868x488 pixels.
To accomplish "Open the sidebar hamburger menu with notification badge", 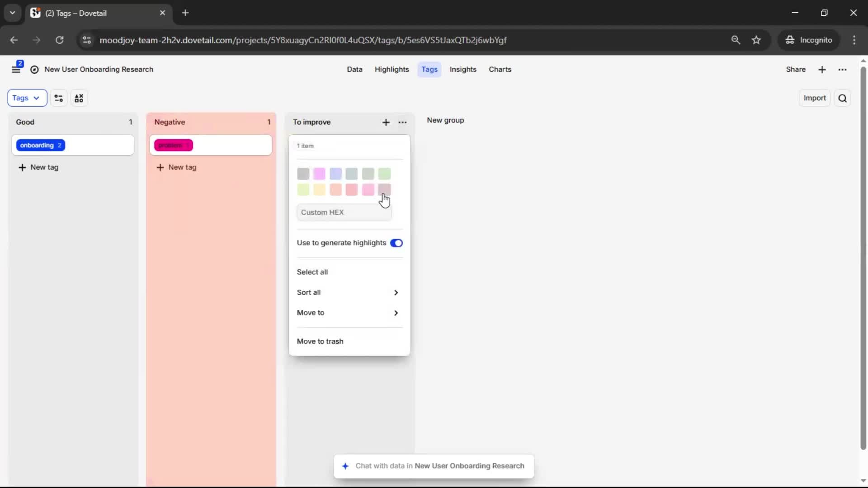I will (x=16, y=69).
